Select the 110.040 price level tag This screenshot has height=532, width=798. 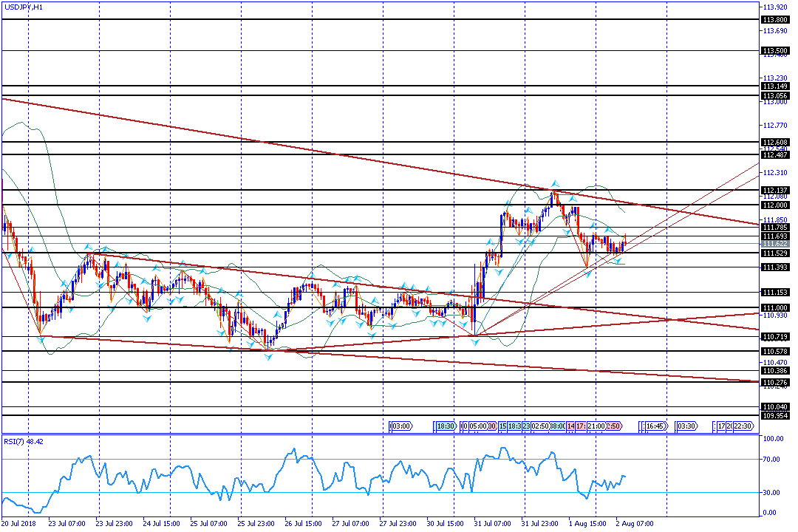[x=775, y=407]
